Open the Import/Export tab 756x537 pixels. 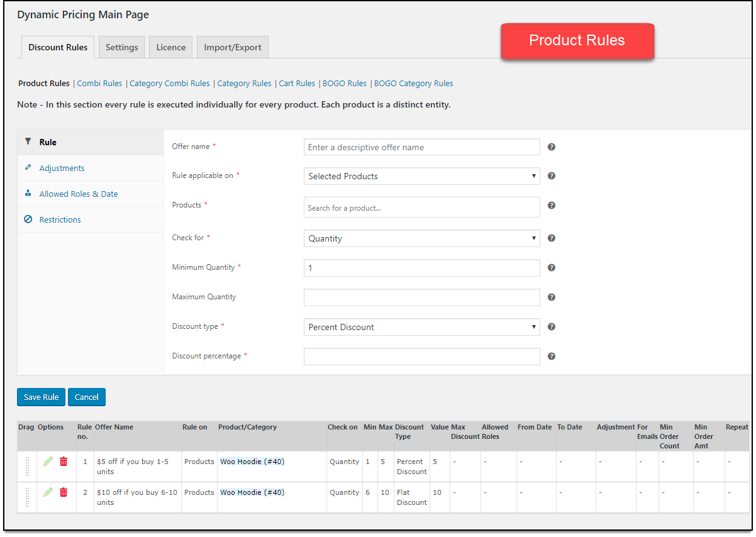[233, 47]
